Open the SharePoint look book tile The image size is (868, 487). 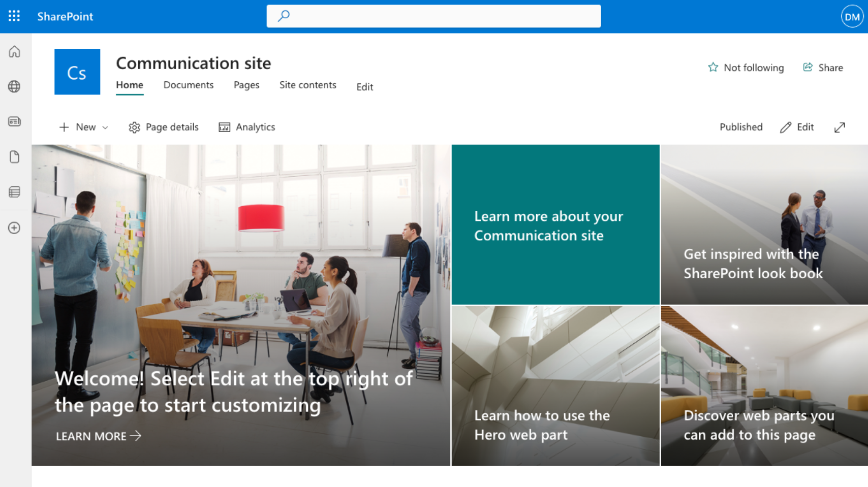(x=764, y=224)
